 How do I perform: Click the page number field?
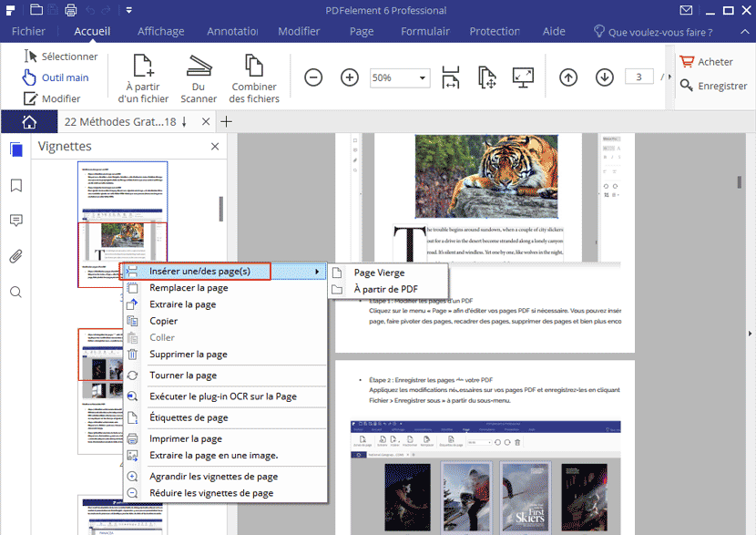(x=639, y=77)
